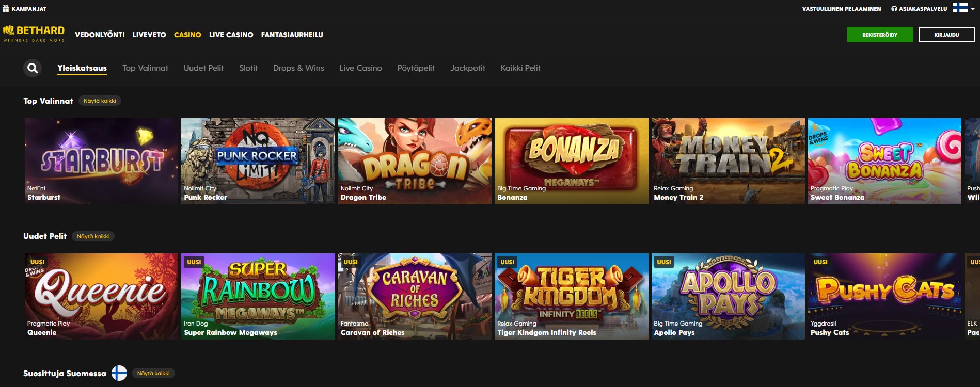The width and height of the screenshot is (980, 387).
Task: Switch to Drops & Wins tab
Action: (x=298, y=68)
